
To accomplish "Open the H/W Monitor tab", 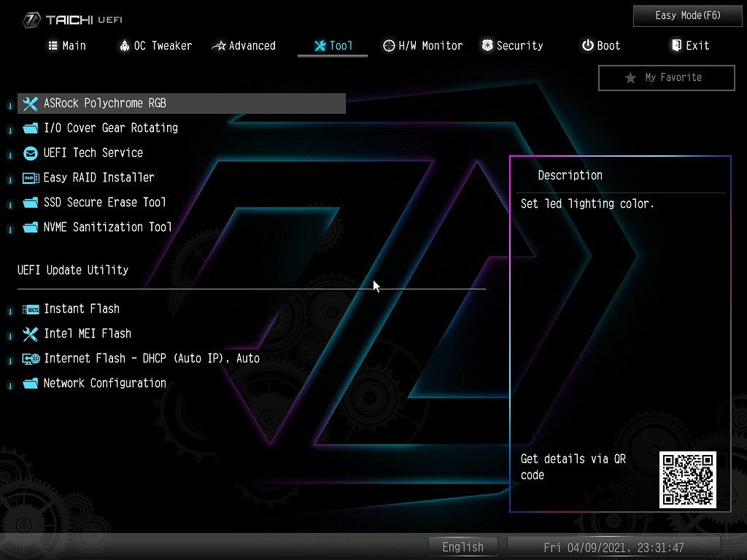I will (423, 45).
